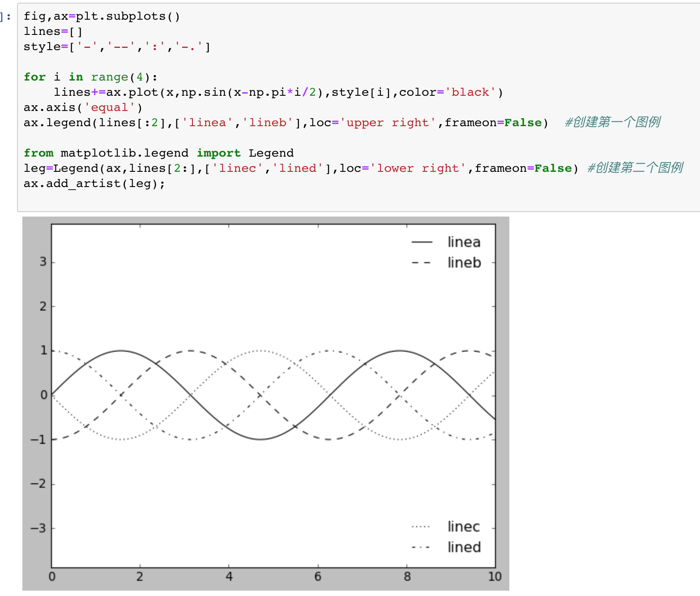Click the 'upper right' location string
The width and height of the screenshot is (700, 596).
388,122
